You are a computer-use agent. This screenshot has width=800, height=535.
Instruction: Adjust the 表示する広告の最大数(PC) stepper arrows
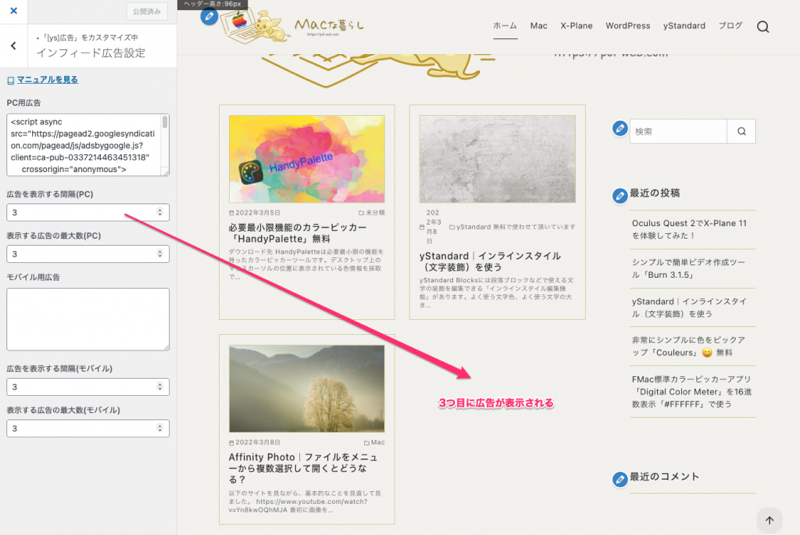(x=160, y=254)
